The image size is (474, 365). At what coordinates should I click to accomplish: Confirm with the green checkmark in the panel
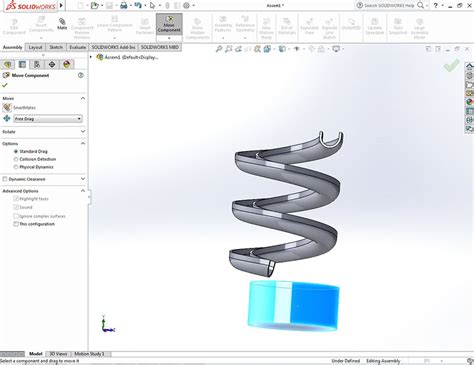point(5,85)
